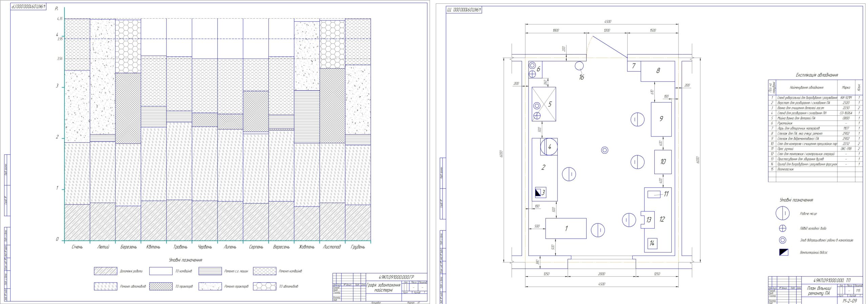Click the 'ОКС-918' brand cell
868x304 pixels.
[846, 149]
